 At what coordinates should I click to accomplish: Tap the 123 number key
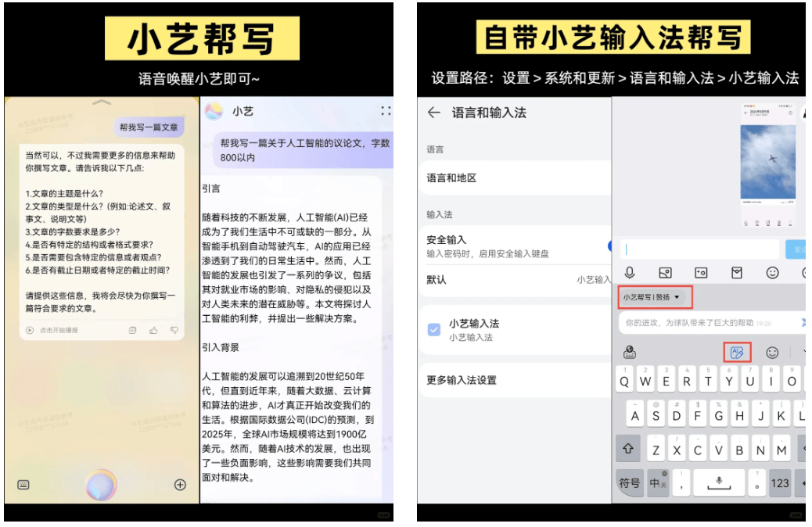coord(780,483)
